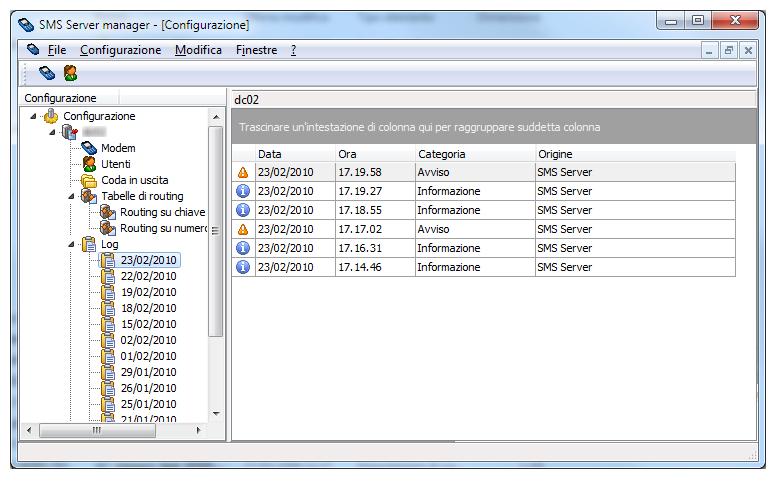Screen dimensions: 776x479
Task: Click warning icon of 17.19.58 row
Action: pos(243,172)
